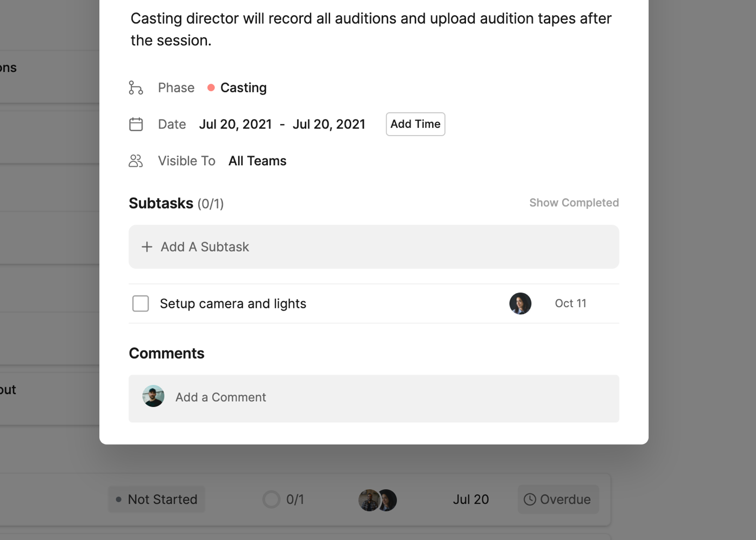Click the Visible To people icon
Image resolution: width=756 pixels, height=540 pixels.
tap(136, 161)
